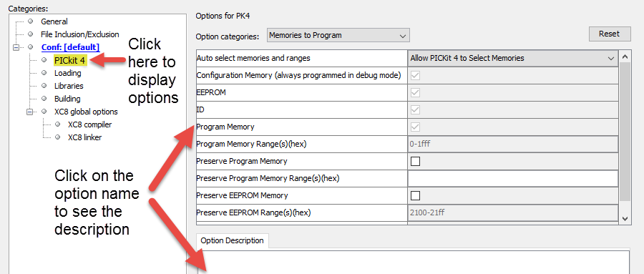Open the Auto select memories dropdown
Image resolution: width=644 pixels, height=274 pixels.
pos(513,59)
